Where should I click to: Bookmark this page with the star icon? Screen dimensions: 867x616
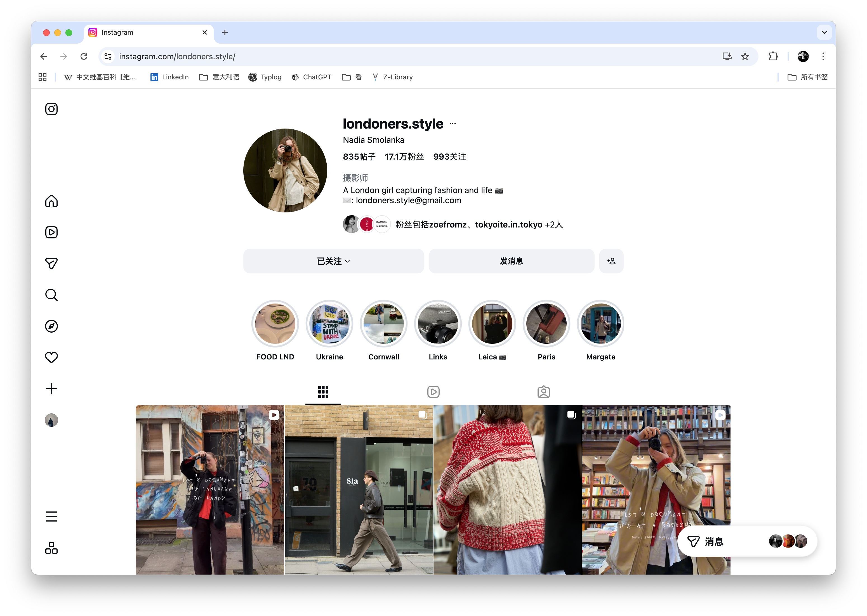point(745,56)
